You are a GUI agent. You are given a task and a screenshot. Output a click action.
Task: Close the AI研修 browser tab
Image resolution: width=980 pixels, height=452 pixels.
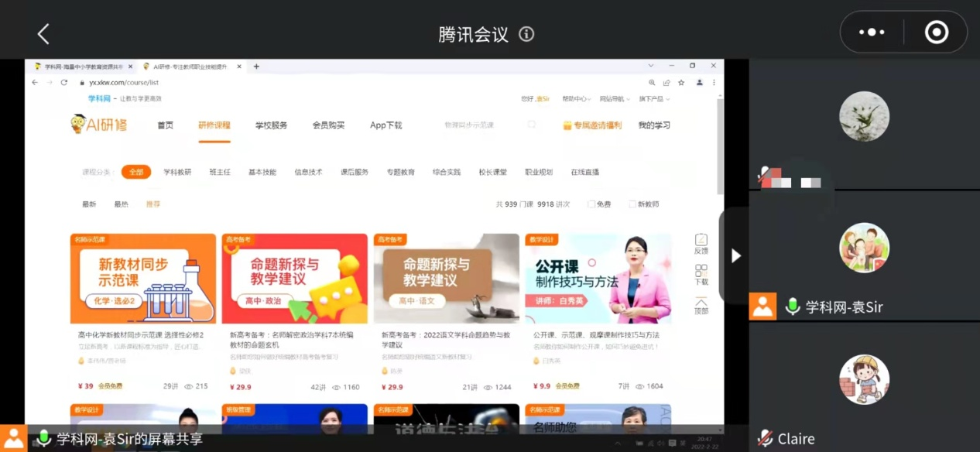pos(239,67)
